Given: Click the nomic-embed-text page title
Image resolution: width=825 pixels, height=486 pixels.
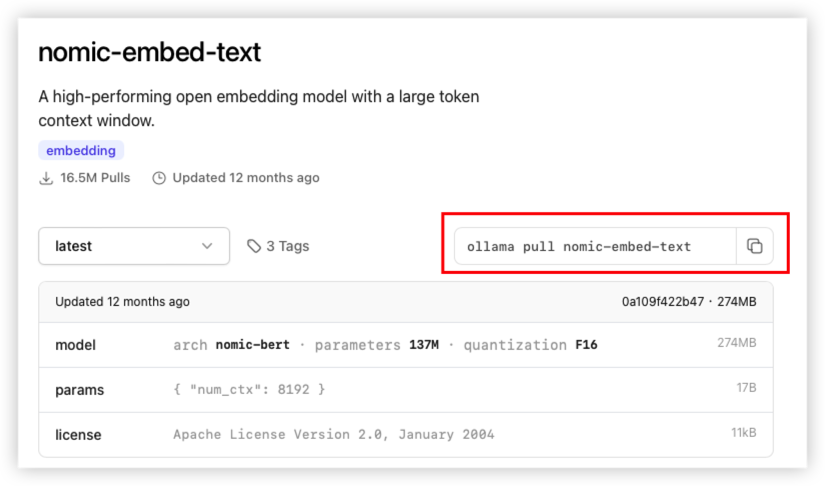Looking at the screenshot, I should (149, 52).
